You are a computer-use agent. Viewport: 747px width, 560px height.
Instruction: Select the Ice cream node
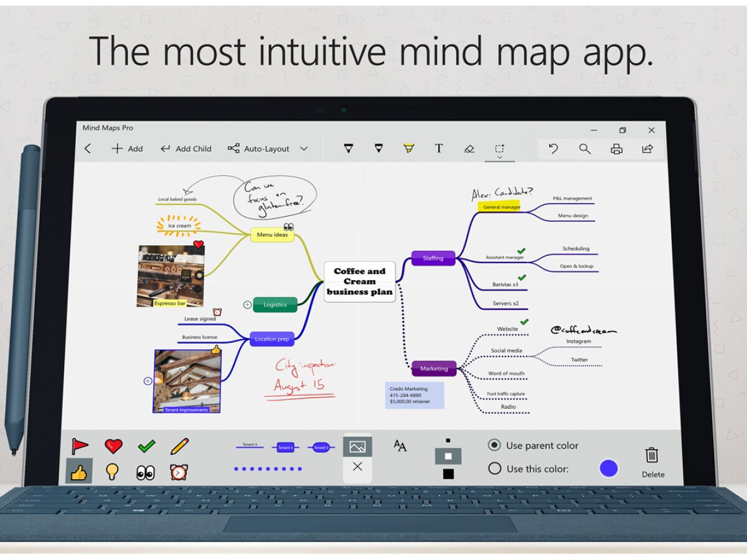179,225
